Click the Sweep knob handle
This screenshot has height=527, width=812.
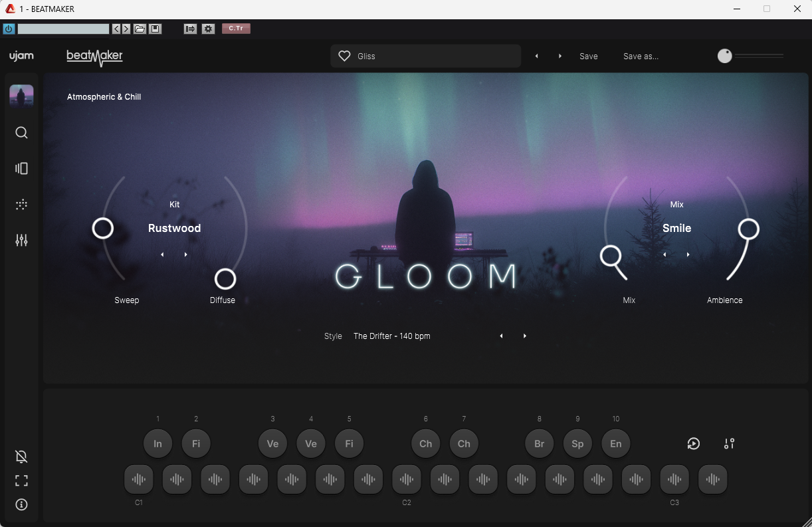103,229
